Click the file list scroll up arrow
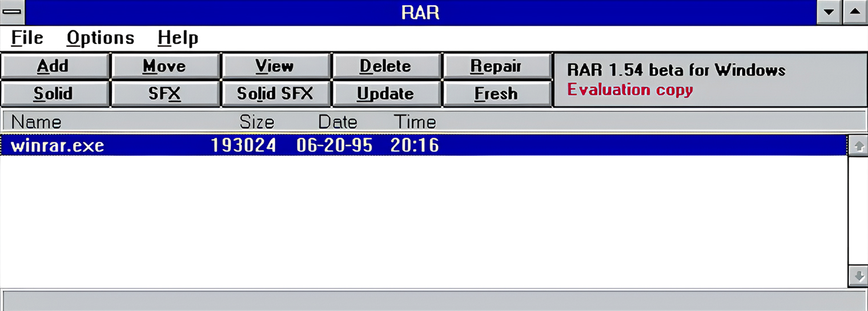Screen dimensions: 868x311 coord(858,146)
